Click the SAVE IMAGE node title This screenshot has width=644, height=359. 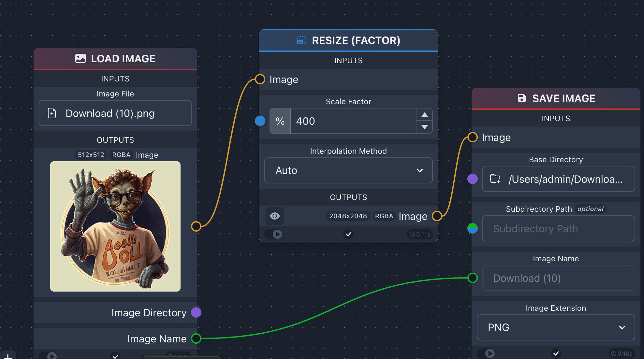click(x=563, y=98)
